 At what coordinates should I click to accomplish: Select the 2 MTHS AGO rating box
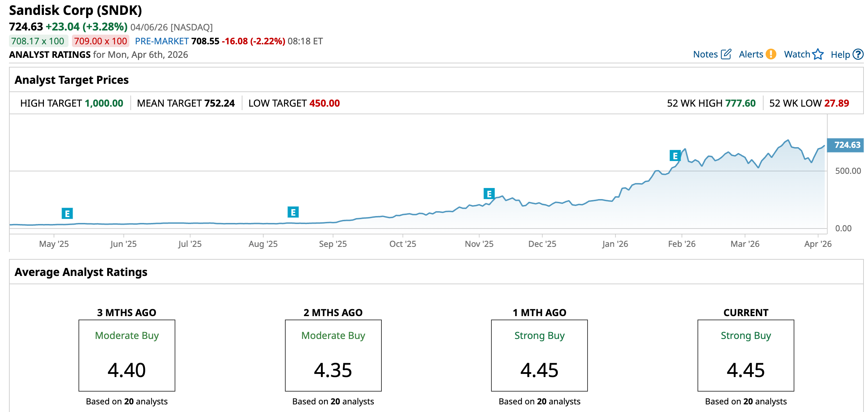333,356
